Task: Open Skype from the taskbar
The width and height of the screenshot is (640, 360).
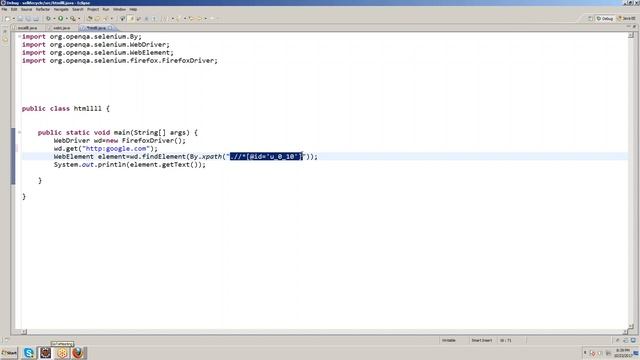Action: tap(29, 353)
